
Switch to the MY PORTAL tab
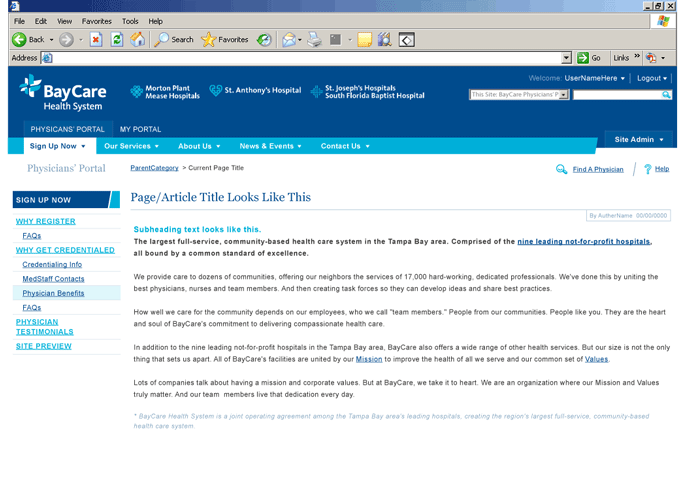140,129
